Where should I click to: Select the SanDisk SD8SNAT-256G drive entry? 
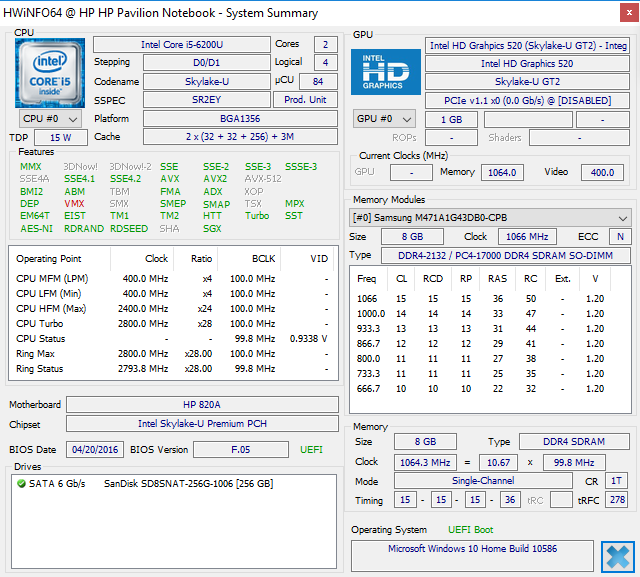click(x=145, y=484)
